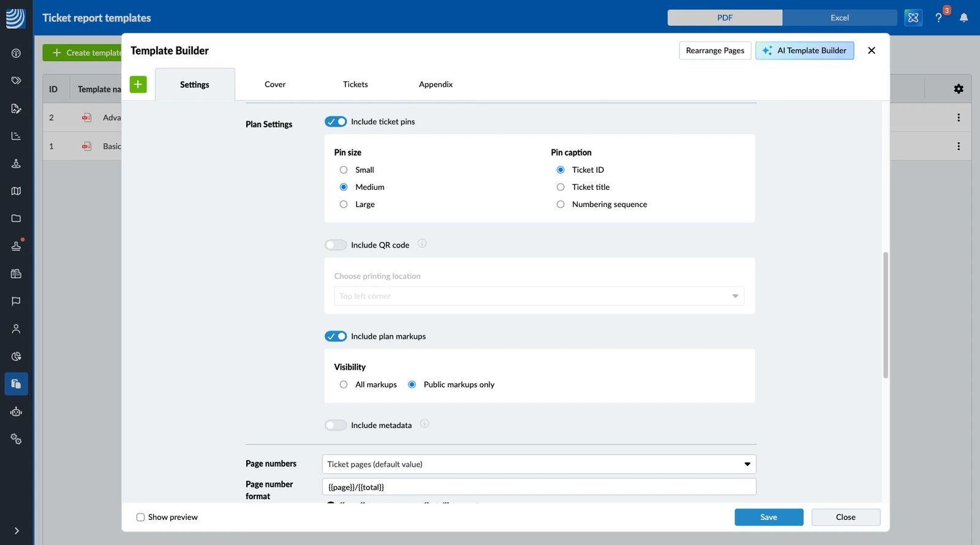This screenshot has height=545, width=980.
Task: Click the Save button
Action: point(769,517)
